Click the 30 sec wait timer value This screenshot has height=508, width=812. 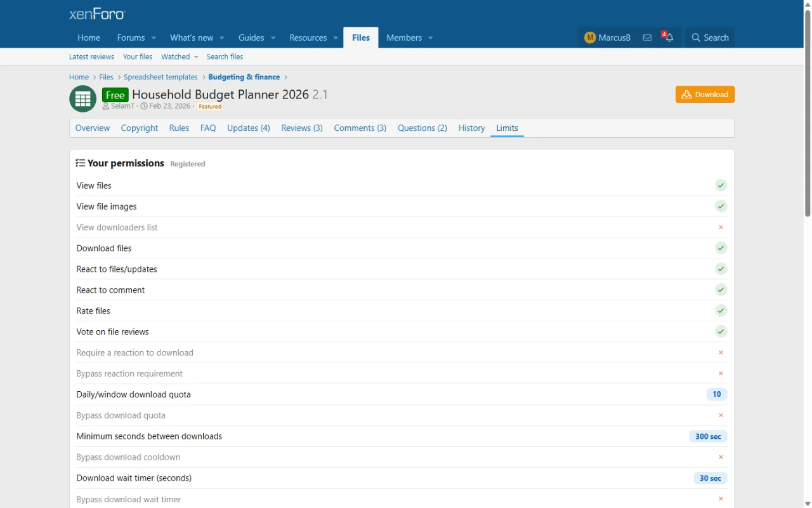click(710, 478)
